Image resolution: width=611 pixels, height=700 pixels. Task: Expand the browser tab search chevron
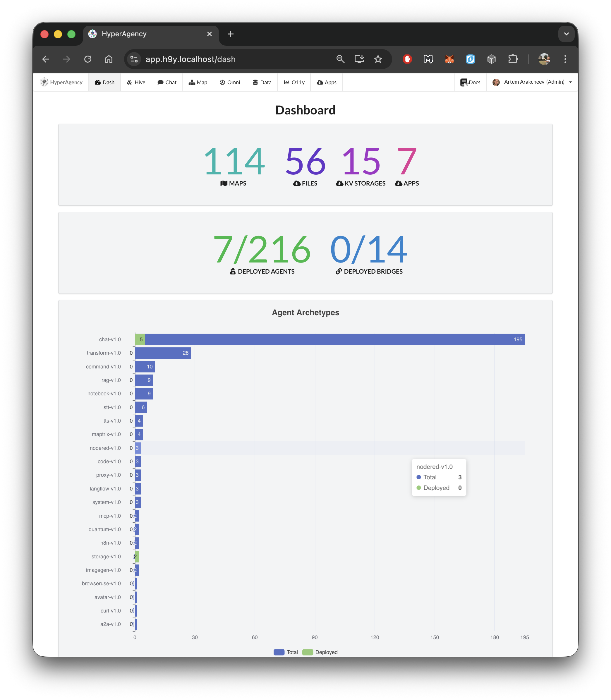tap(566, 34)
